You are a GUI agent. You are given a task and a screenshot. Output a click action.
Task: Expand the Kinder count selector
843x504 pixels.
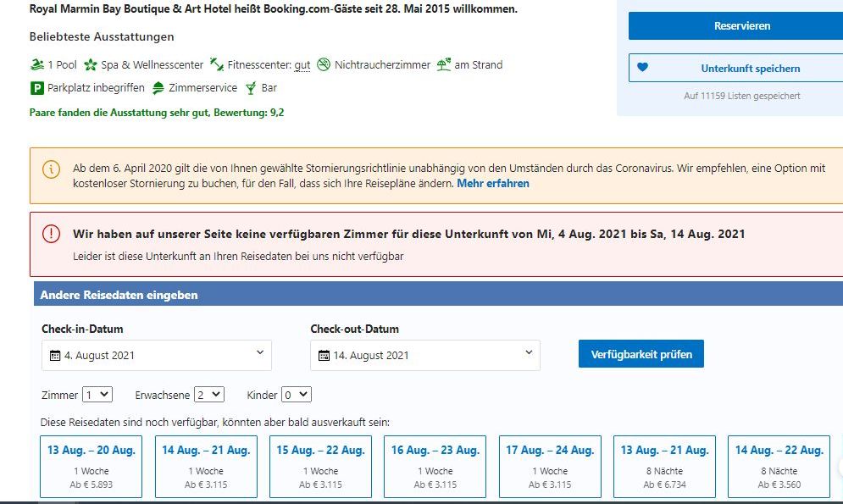pos(297,395)
